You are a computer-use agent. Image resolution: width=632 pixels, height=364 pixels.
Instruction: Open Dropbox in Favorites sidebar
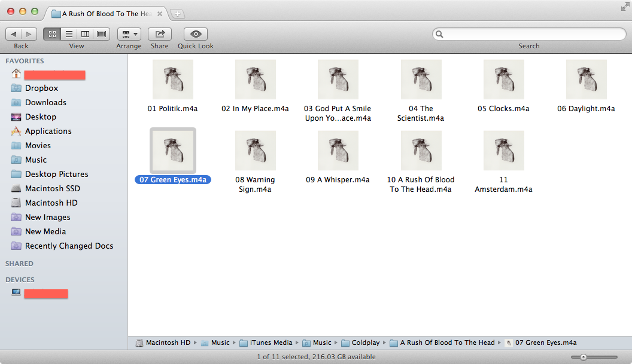click(35, 88)
